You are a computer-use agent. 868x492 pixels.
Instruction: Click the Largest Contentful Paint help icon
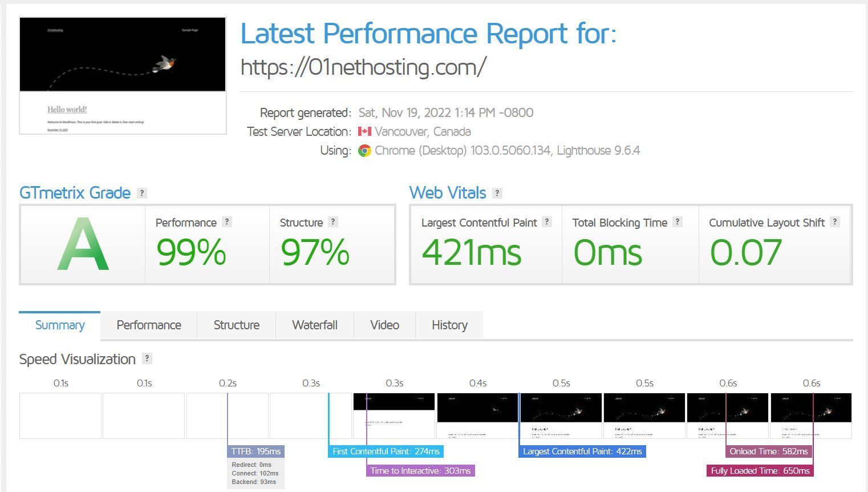click(547, 221)
